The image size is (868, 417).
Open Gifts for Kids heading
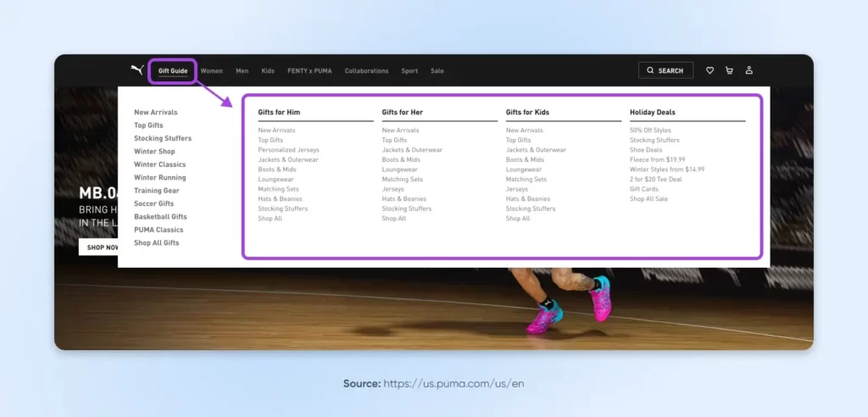pyautogui.click(x=527, y=112)
